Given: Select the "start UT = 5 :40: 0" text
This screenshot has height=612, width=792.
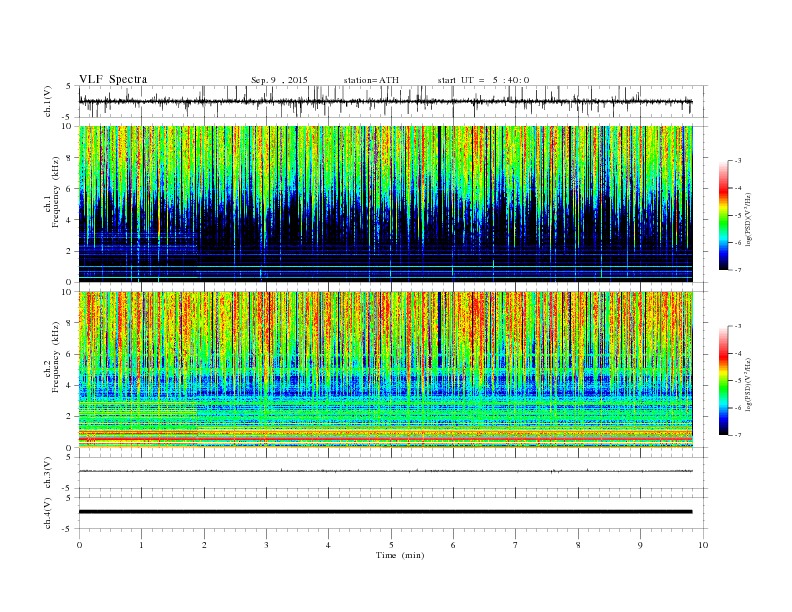Looking at the screenshot, I should 483,80.
